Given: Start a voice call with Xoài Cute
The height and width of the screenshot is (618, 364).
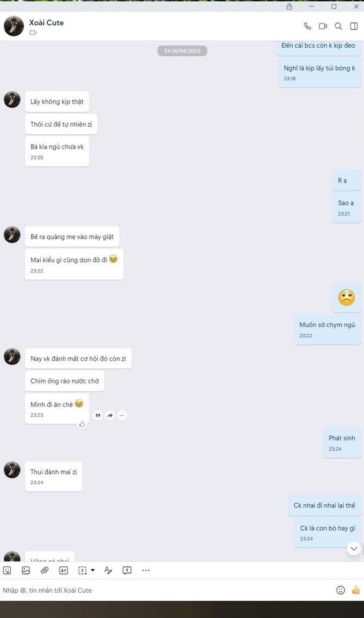Looking at the screenshot, I should tap(307, 26).
